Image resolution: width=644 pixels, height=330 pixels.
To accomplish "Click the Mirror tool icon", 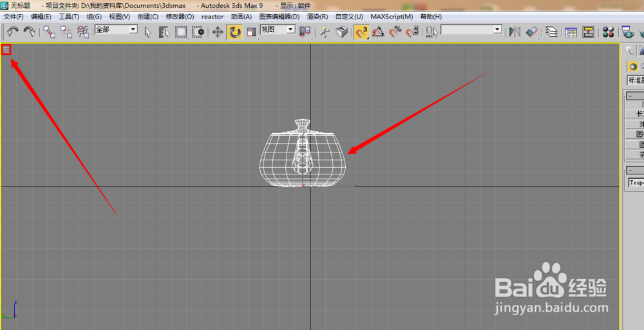I will [x=515, y=32].
